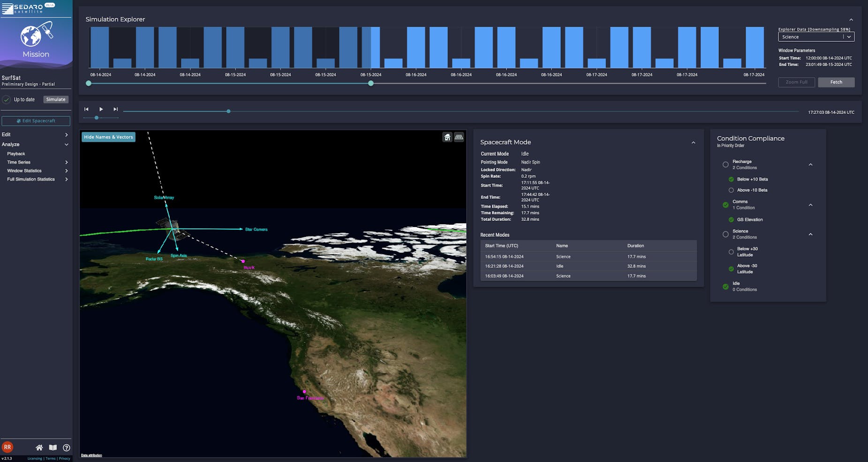
Task: Click Hide Names & Vectors on the map
Action: [108, 136]
